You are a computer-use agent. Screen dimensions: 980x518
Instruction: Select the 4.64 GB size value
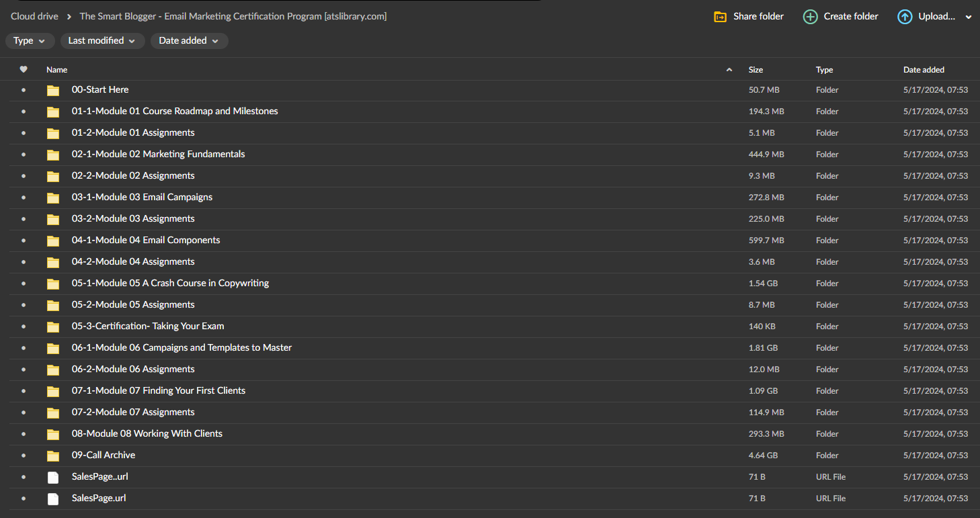763,456
